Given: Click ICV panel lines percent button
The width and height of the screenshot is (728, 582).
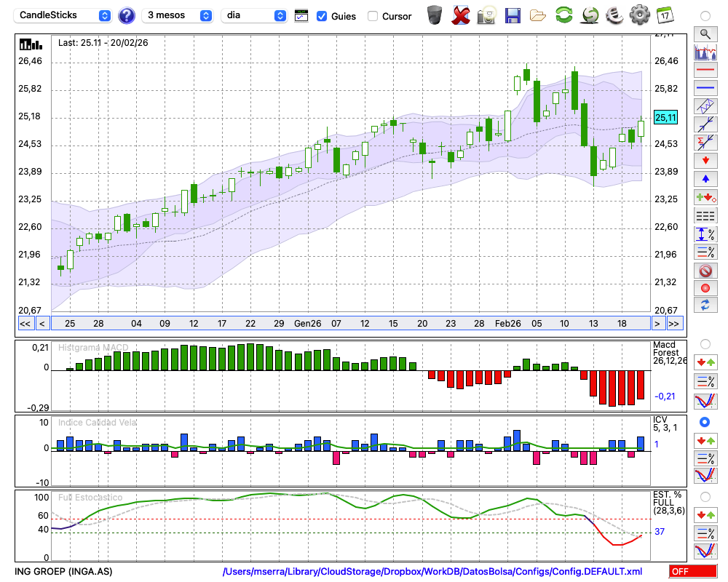Looking at the screenshot, I should coord(705,458).
